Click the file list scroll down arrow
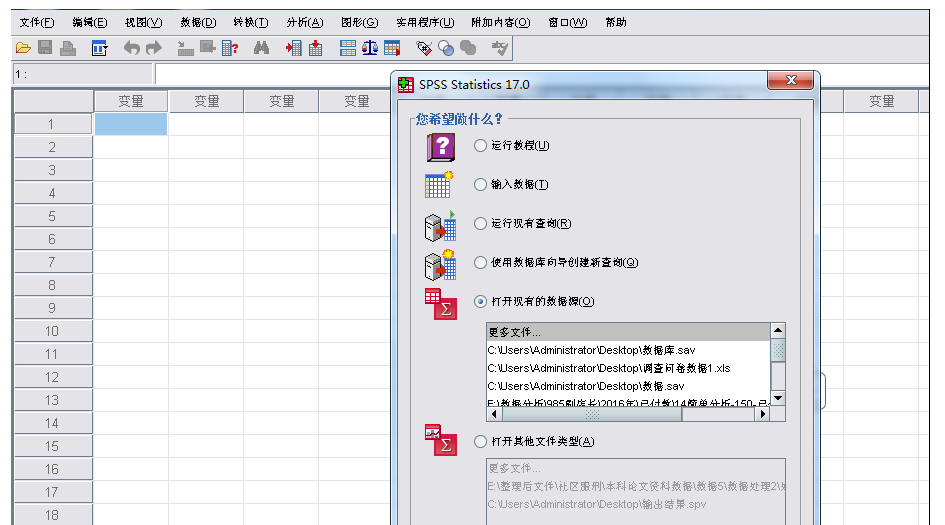Screen dimensions: 945x525 778,398
